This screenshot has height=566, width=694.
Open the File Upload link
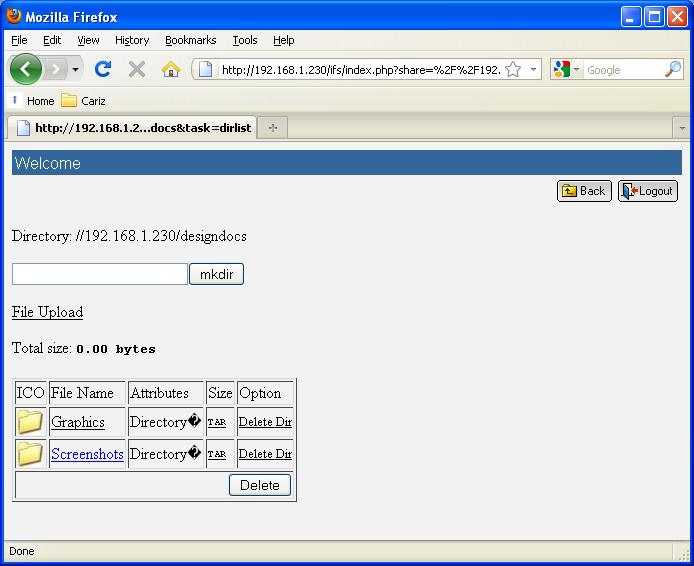coord(47,312)
